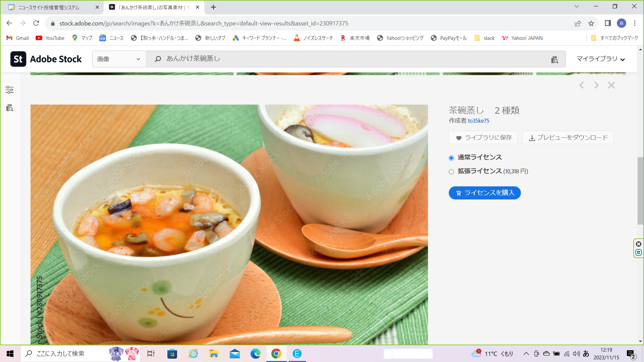The image size is (644, 362).
Task: Open File Explorer from taskbar
Action: pyautogui.click(x=214, y=354)
